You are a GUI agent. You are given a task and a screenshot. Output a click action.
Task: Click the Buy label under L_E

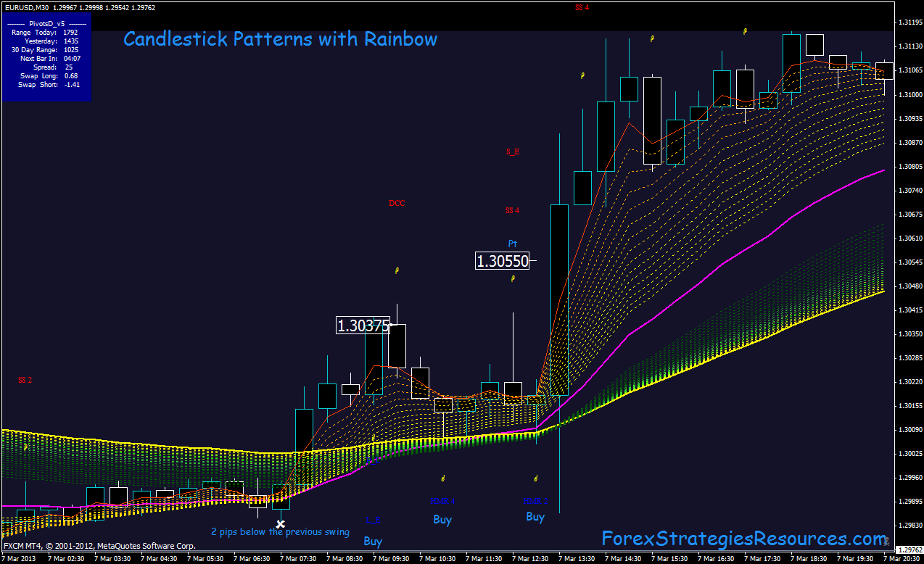point(373,541)
